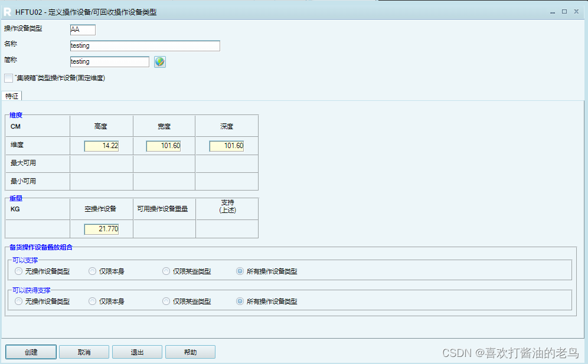Click the 创建 button to create the type
The height and width of the screenshot is (364, 588).
tap(30, 351)
